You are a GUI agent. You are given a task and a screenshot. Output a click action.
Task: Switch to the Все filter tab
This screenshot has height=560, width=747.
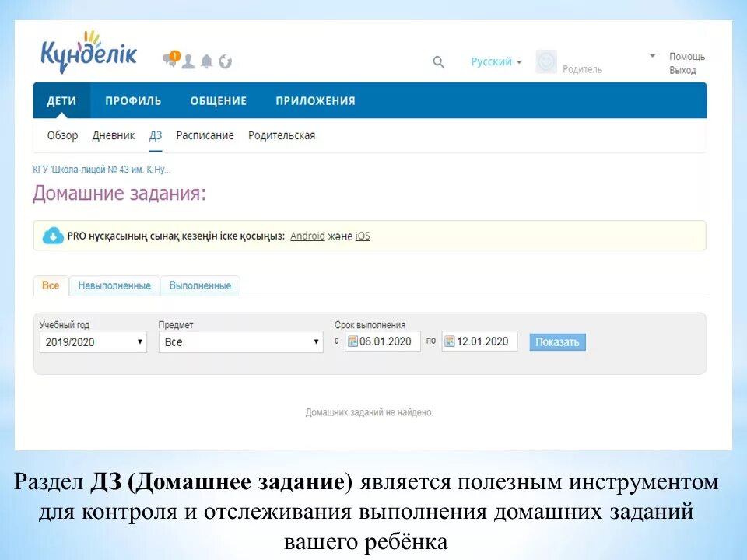[51, 285]
